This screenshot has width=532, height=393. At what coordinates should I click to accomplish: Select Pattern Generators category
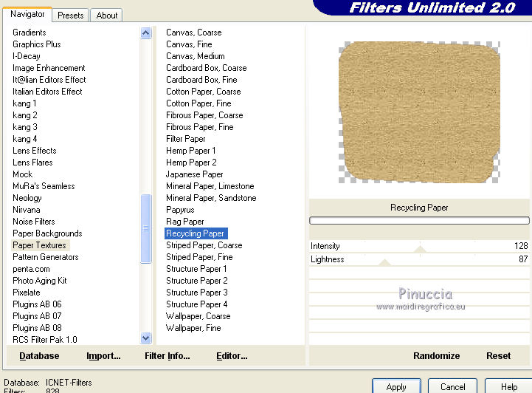[x=46, y=257]
